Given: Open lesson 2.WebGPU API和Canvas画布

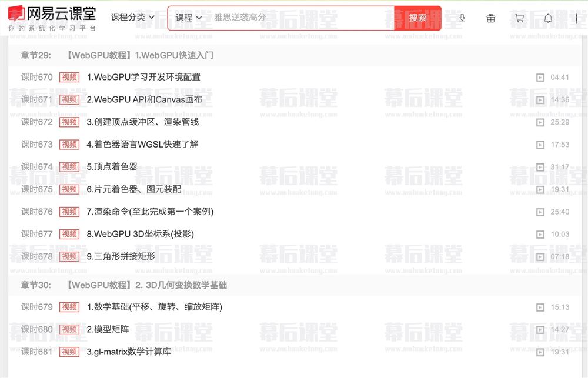Looking at the screenshot, I should coord(145,100).
